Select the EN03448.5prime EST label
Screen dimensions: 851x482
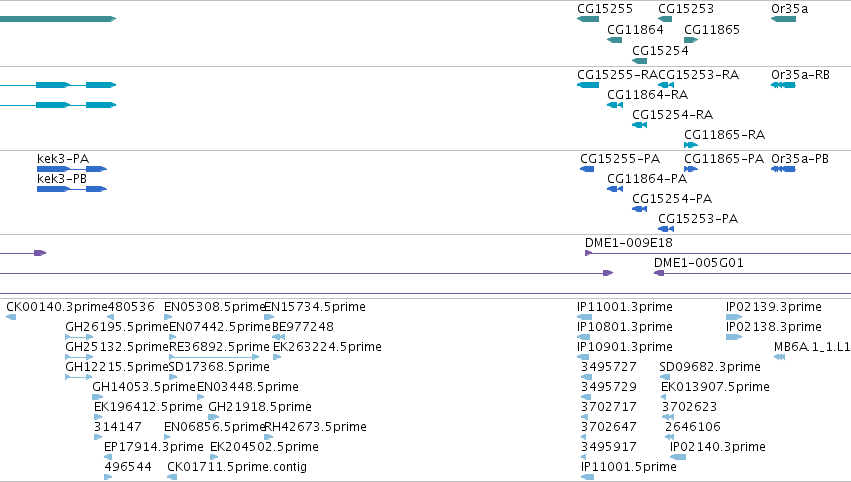[248, 388]
